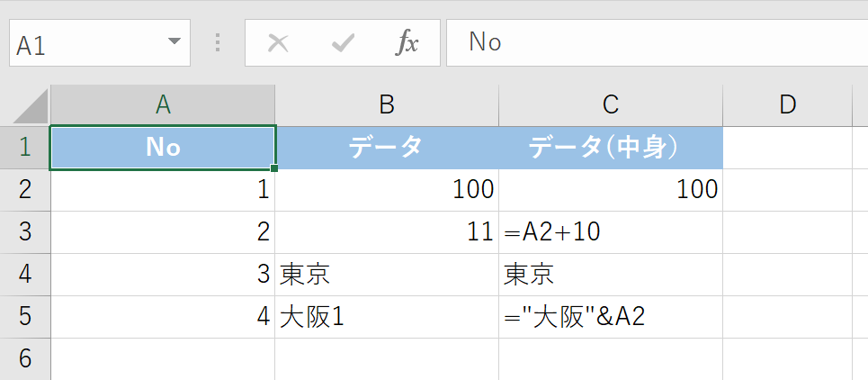Click the cell with formula ="大阪"&A2
Screen dimensions: 868x380
tap(611, 317)
